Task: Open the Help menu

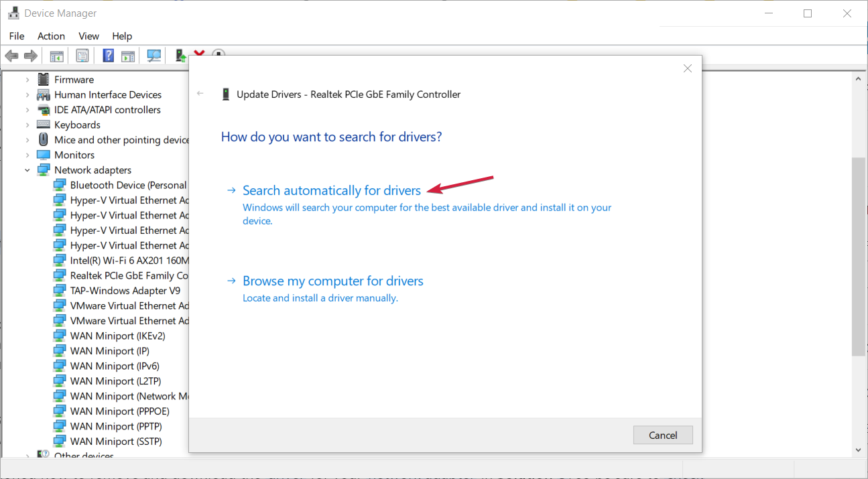Action: click(x=122, y=36)
